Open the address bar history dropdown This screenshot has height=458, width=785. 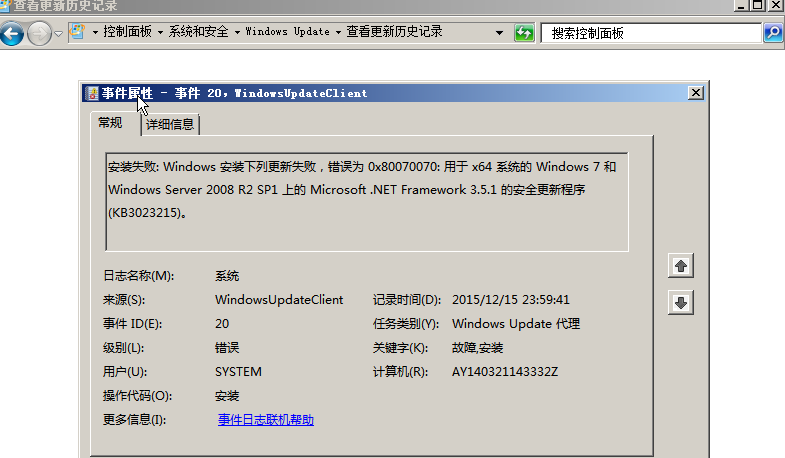tap(499, 32)
